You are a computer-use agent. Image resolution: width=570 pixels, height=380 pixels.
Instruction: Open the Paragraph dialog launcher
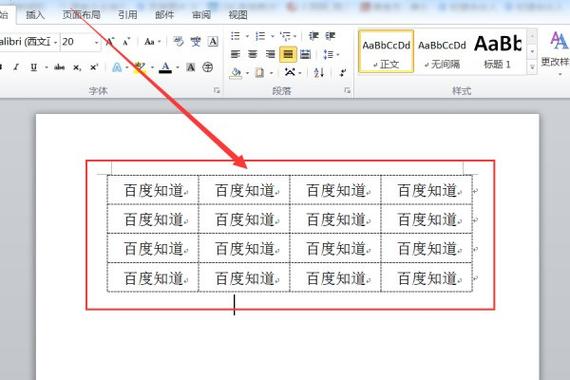pos(347,91)
